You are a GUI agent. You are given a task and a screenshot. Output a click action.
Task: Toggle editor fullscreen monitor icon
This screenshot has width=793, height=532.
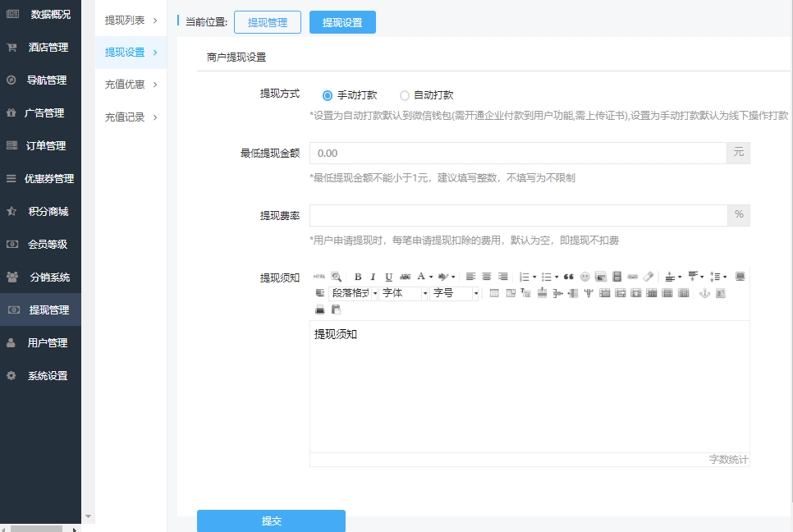click(740, 277)
